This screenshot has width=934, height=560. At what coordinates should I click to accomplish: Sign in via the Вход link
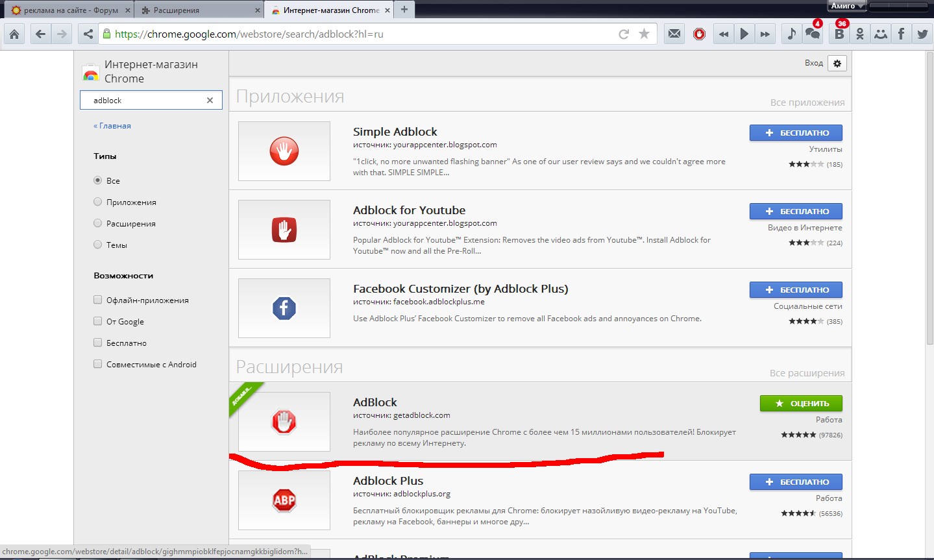pyautogui.click(x=814, y=63)
